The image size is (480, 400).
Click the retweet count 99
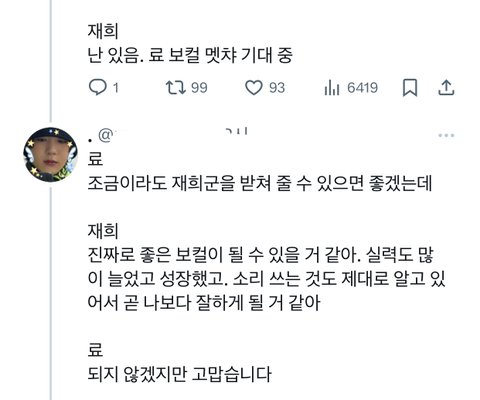point(199,88)
